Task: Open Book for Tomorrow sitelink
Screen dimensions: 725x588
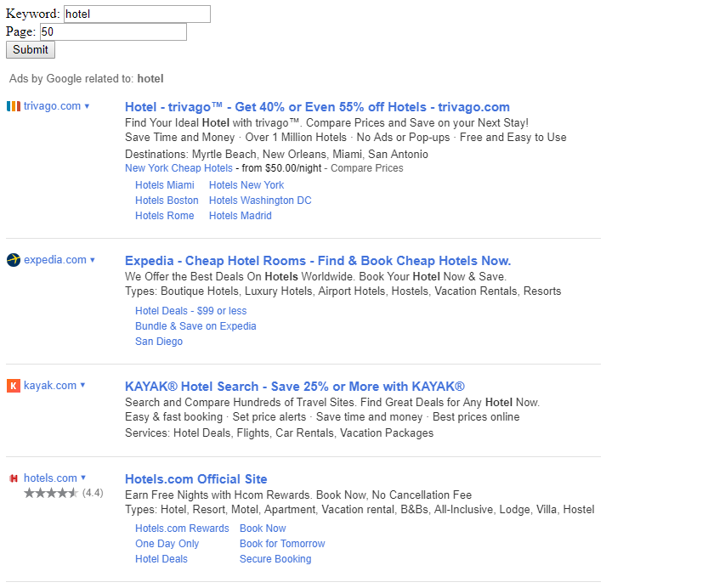Action: click(282, 544)
